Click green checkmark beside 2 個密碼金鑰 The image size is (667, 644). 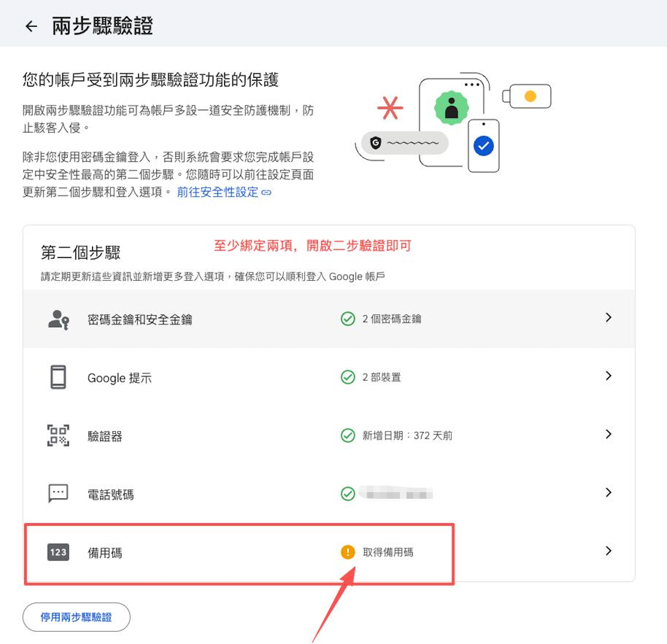(348, 319)
